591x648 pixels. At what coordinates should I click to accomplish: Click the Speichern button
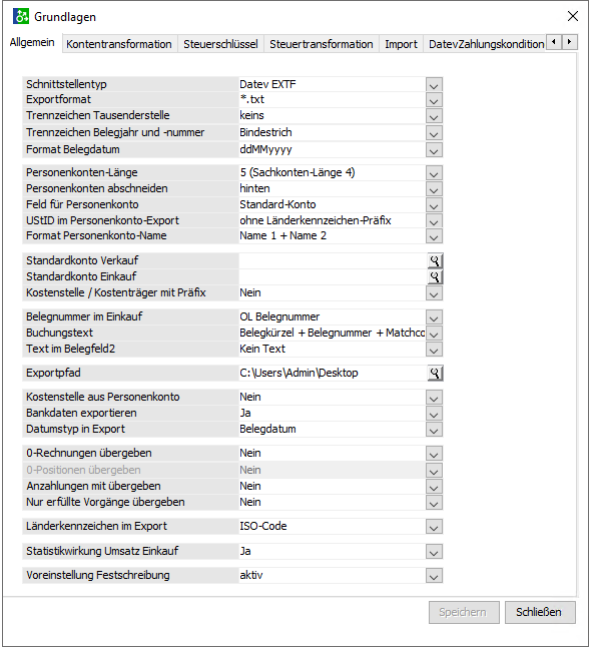(x=464, y=612)
